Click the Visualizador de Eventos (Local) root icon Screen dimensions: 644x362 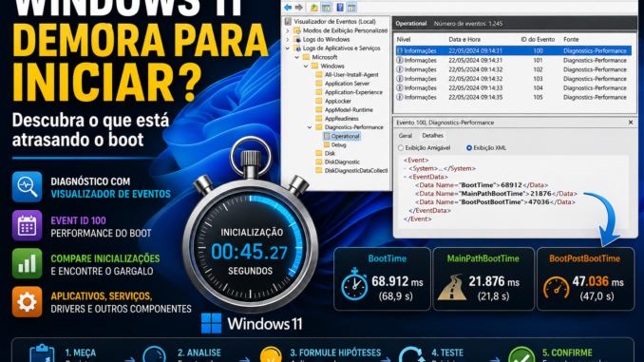click(289, 21)
